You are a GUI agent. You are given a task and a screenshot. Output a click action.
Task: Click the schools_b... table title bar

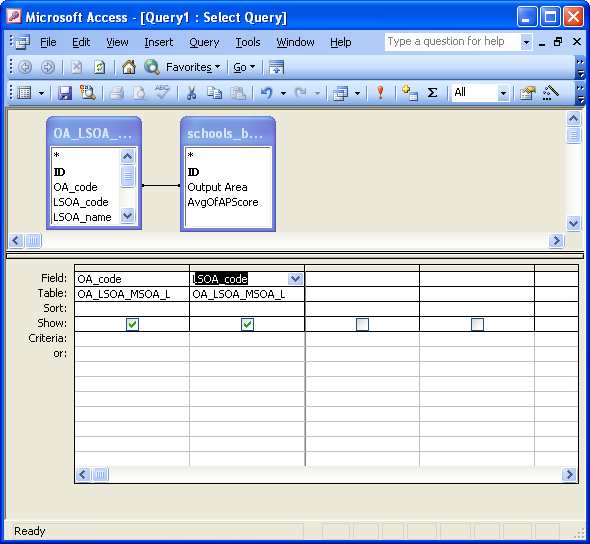coord(228,133)
